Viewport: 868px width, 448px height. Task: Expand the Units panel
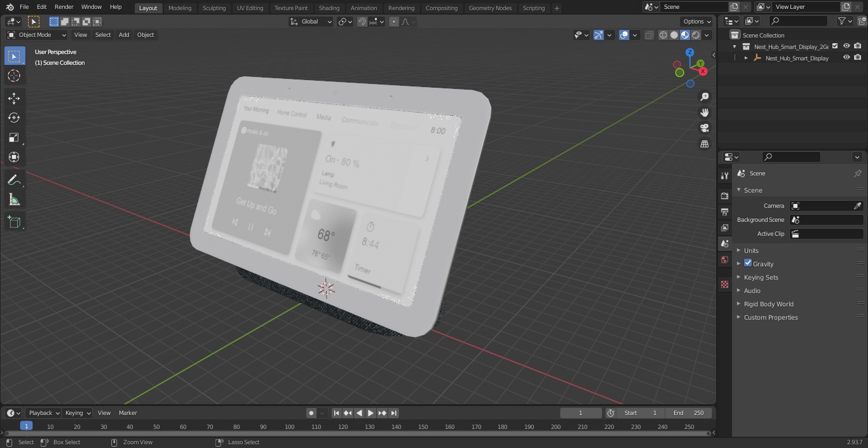(x=751, y=250)
